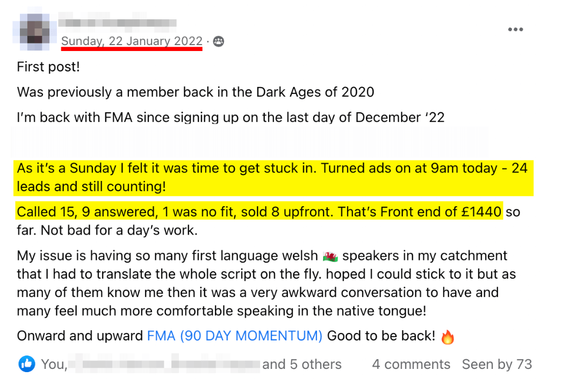Click highlighted text about turning ads on

pos(273,178)
